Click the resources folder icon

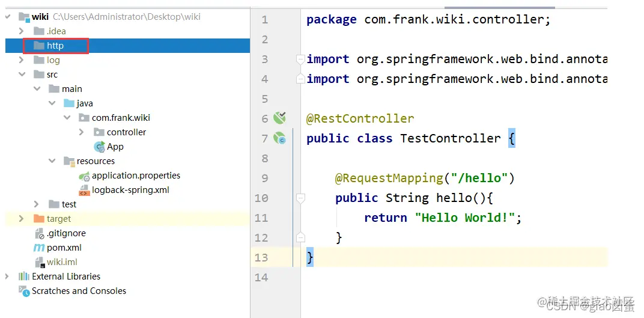click(69, 161)
